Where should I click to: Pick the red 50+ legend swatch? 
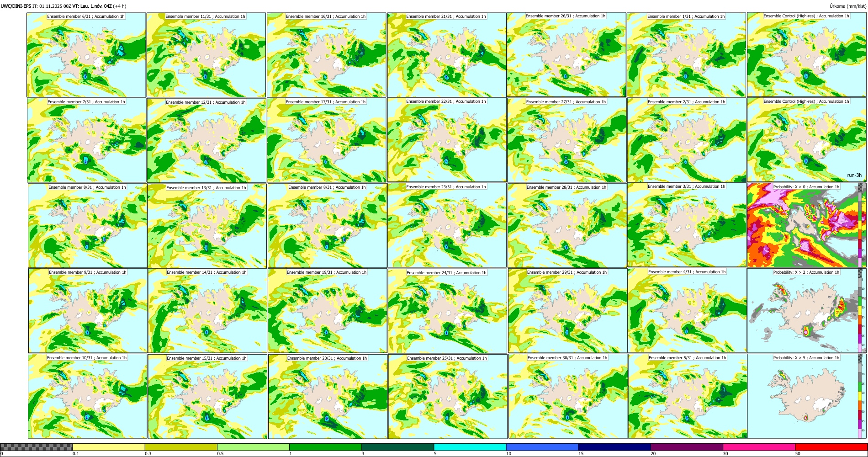pyautogui.click(x=831, y=447)
